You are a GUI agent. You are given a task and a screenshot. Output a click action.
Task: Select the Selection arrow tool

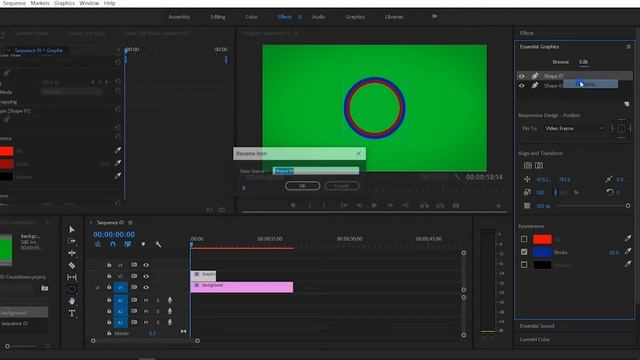(72, 229)
